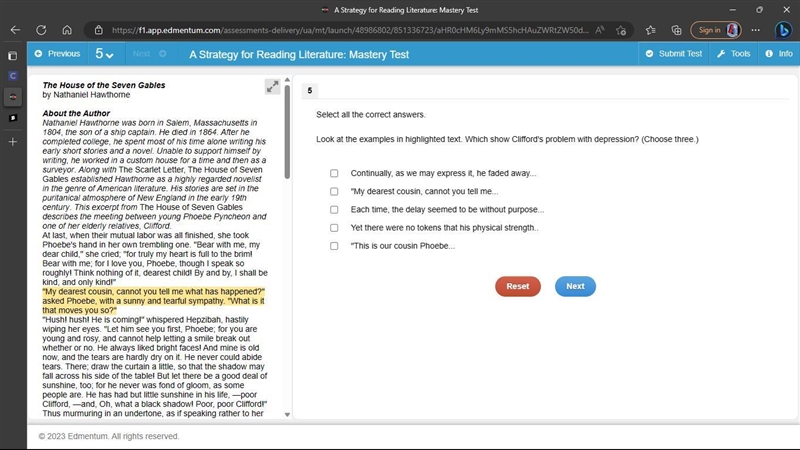Image resolution: width=800 pixels, height=450 pixels.
Task: Click the address bar URL
Action: click(x=350, y=30)
